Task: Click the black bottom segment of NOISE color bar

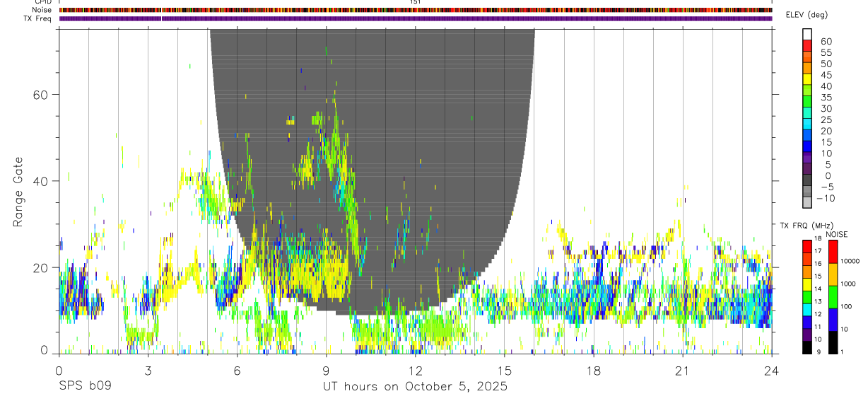Action: pyautogui.click(x=832, y=342)
